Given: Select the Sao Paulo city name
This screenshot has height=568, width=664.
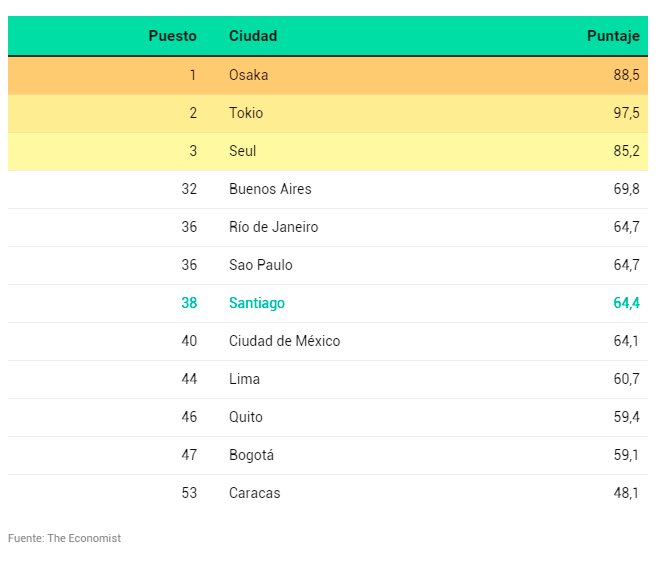Looking at the screenshot, I should 260,265.
